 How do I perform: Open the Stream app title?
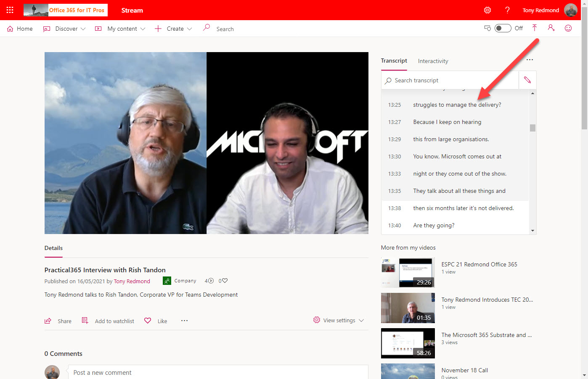[x=132, y=10]
